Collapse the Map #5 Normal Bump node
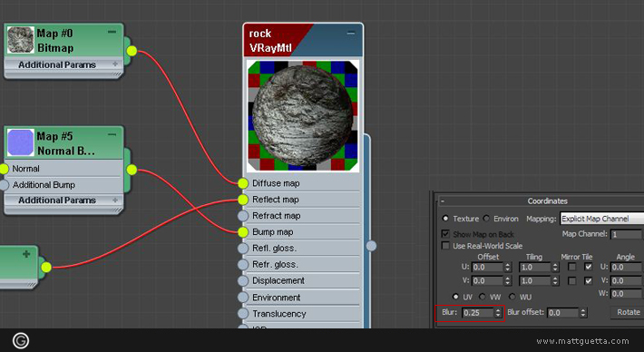The image size is (644, 352). pos(112,135)
